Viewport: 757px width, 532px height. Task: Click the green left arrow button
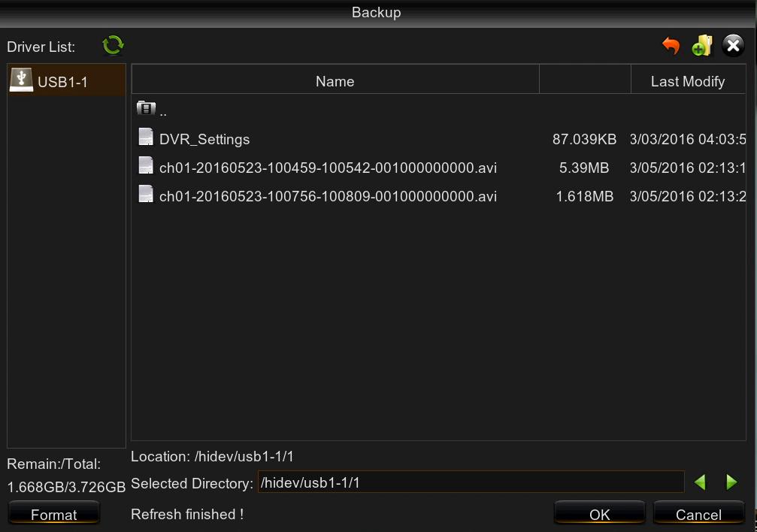point(700,482)
